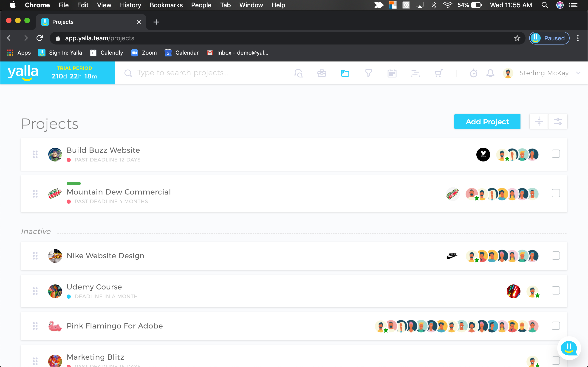Open the yalla chat widget bubble
This screenshot has width=588, height=367.
tap(569, 348)
